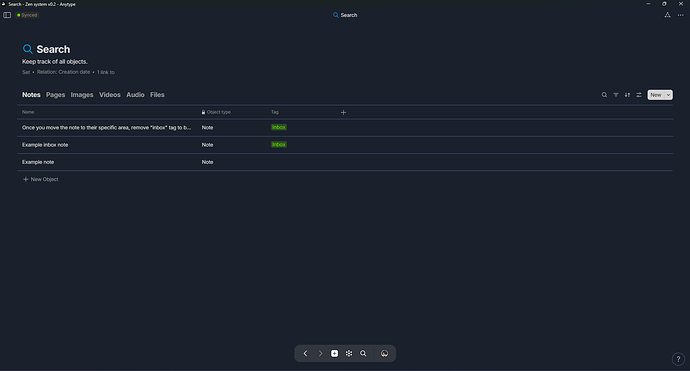This screenshot has width=690, height=371.
Task: Click the New object button
Action: coord(656,95)
